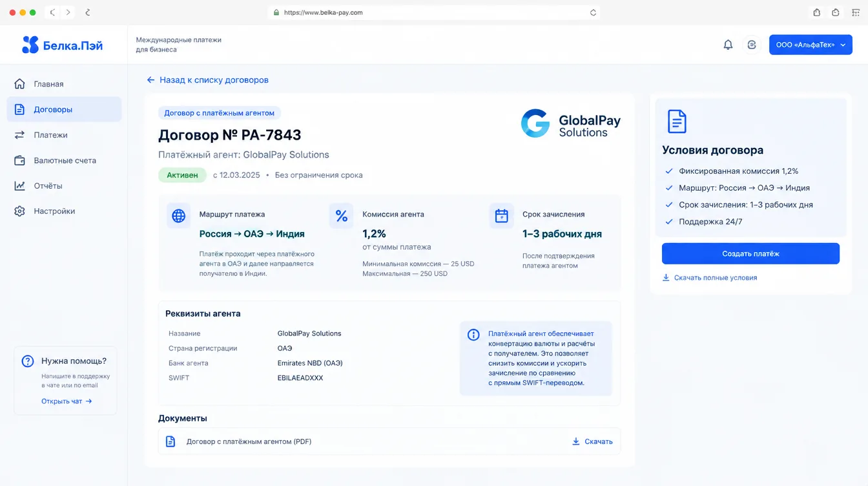The width and height of the screenshot is (868, 486).
Task: Go to Главная home icon
Action: pos(19,84)
